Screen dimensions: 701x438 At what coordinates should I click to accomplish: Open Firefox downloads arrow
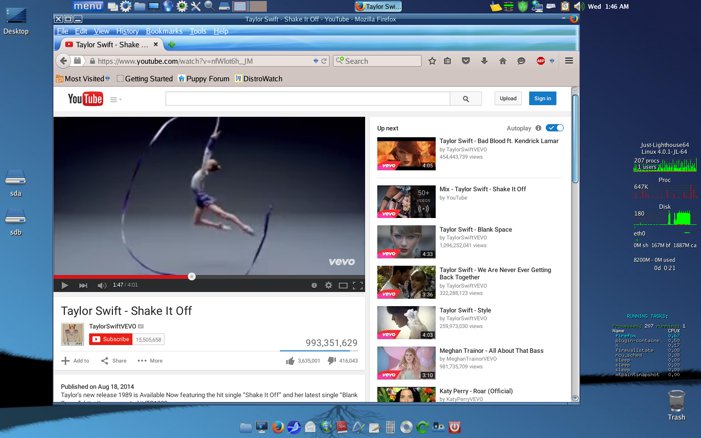(484, 61)
